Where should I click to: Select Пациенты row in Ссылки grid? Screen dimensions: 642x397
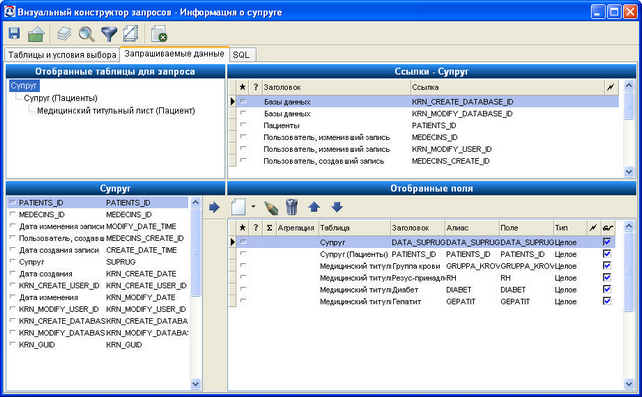[427, 125]
